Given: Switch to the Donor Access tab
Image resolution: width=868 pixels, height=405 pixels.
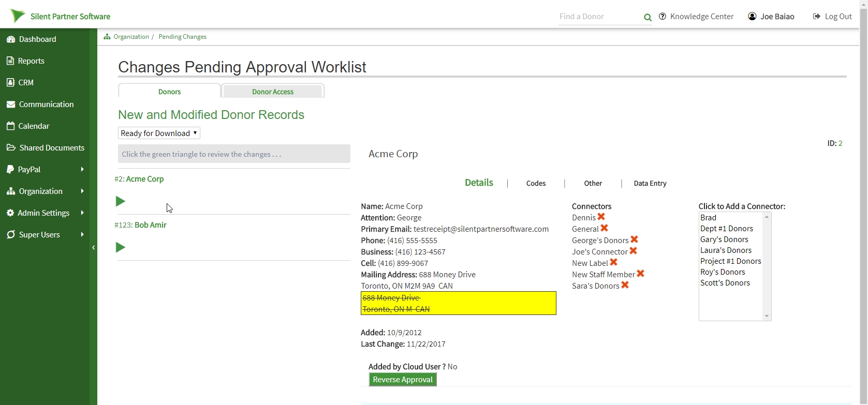Looking at the screenshot, I should click(x=273, y=91).
